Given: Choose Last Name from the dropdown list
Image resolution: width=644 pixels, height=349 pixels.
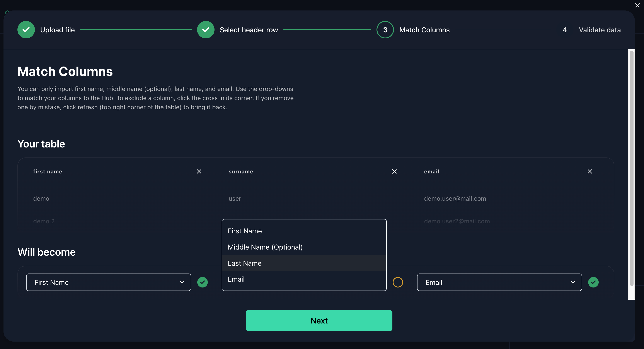Looking at the screenshot, I should point(245,263).
